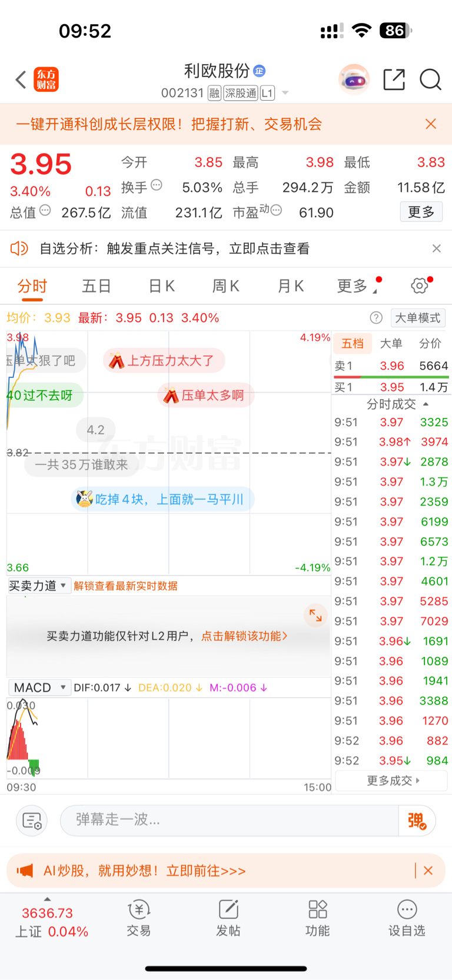Image resolution: width=452 pixels, height=980 pixels.
Task: Tap the 一共35万谁敢来 danmaku comment
Action: pos(81,464)
